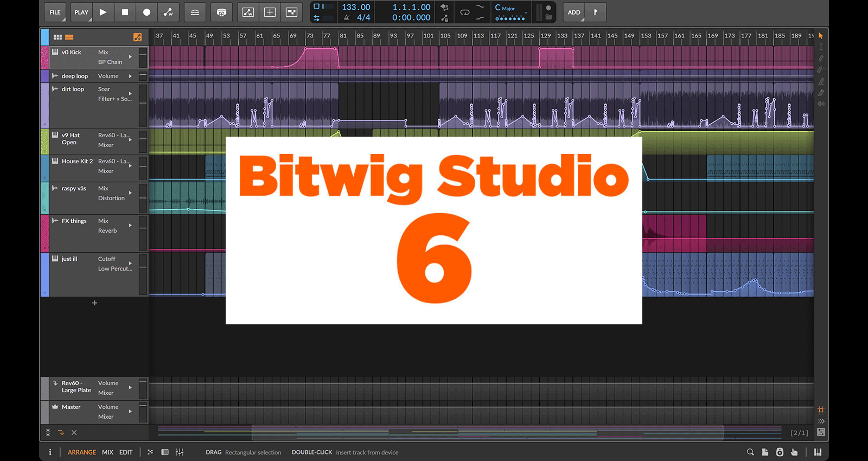Toggle punch-in curve control

pyautogui.click(x=480, y=7)
